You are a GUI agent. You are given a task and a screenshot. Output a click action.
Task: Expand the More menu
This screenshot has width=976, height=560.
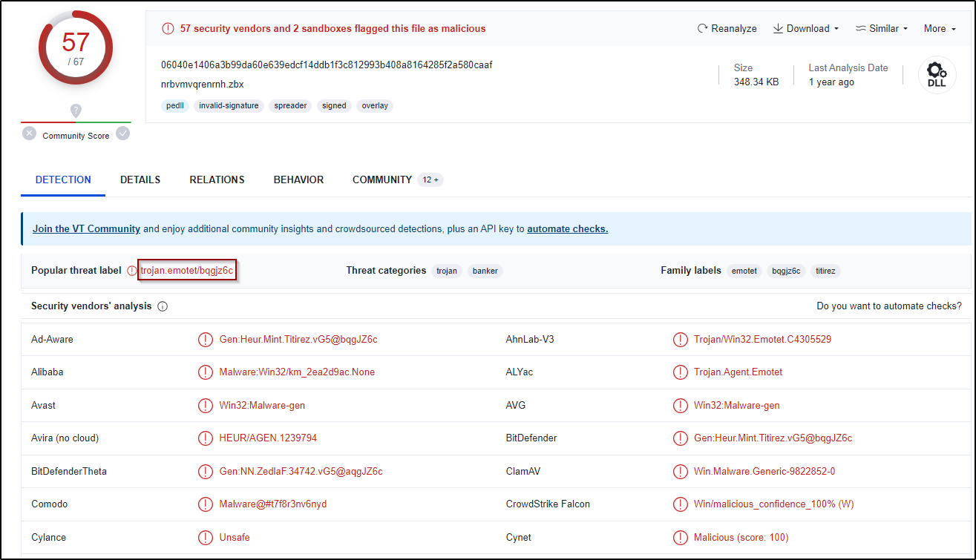[x=940, y=29]
